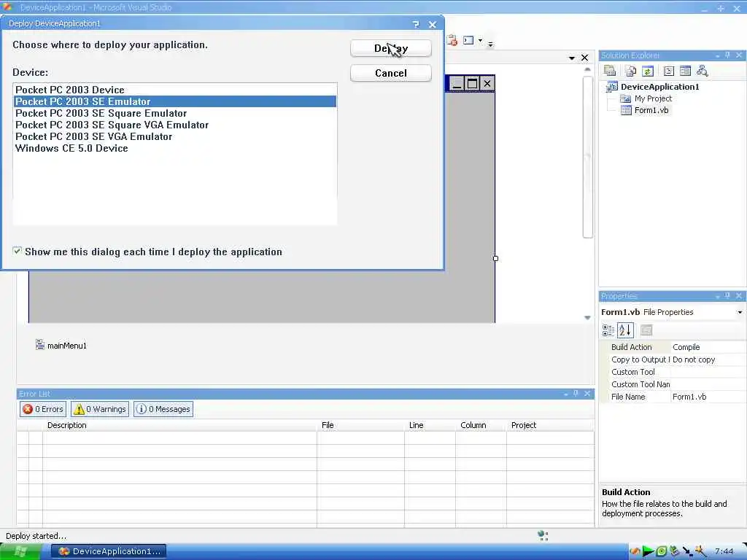Click the Do not copy value
Viewport: 747px width, 560px height.
click(708, 359)
